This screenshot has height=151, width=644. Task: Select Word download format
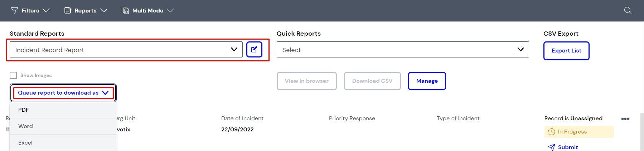[25, 126]
